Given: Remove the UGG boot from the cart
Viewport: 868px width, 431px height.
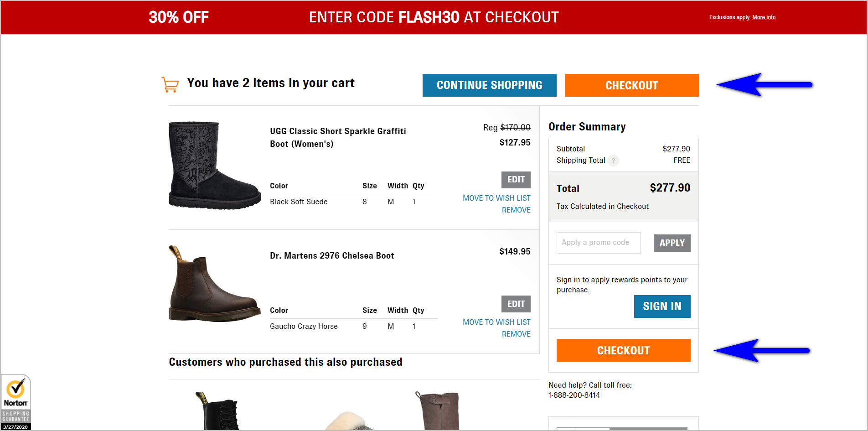Looking at the screenshot, I should (x=516, y=210).
